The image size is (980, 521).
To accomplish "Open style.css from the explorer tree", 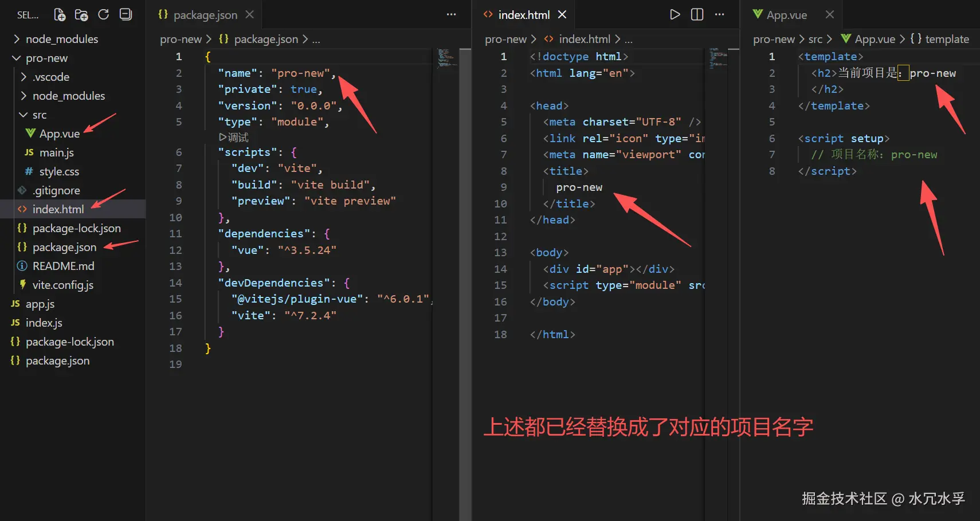I will click(x=73, y=171).
